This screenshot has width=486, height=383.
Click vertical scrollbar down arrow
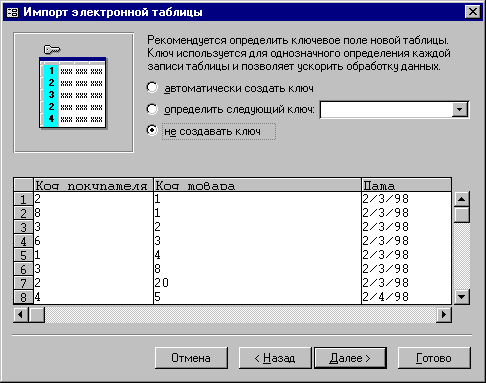(x=462, y=296)
